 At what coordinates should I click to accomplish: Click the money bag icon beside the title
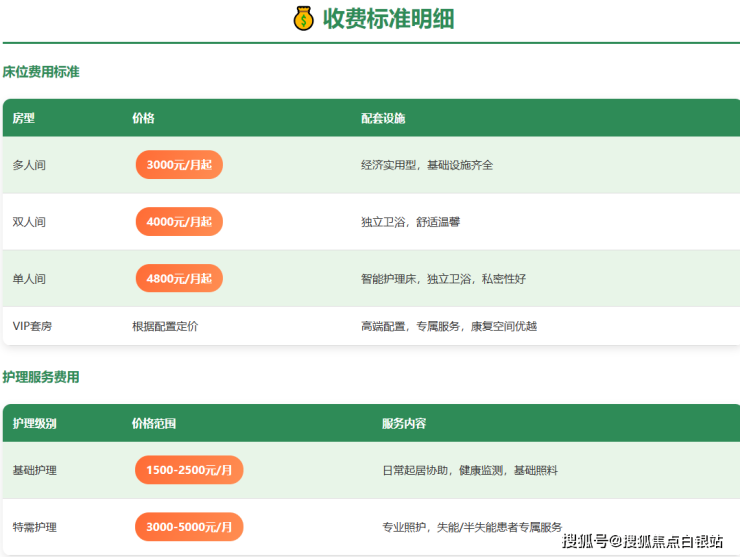coord(303,19)
